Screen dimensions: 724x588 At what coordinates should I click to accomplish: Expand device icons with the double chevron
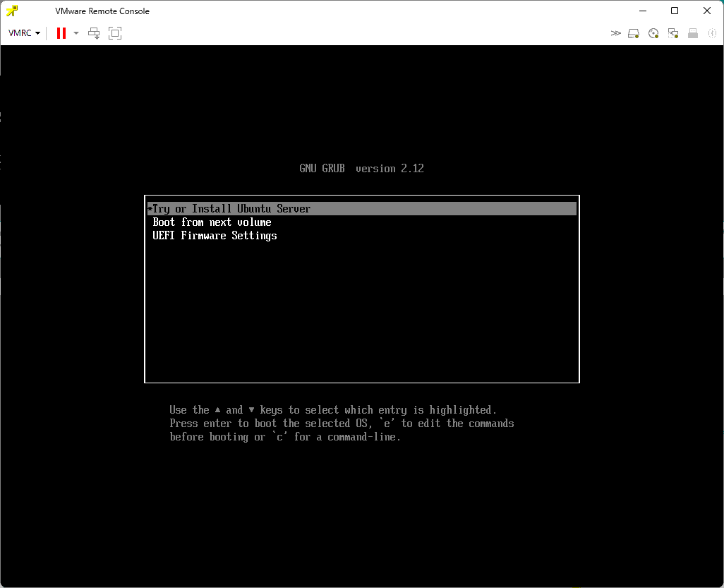(x=615, y=32)
